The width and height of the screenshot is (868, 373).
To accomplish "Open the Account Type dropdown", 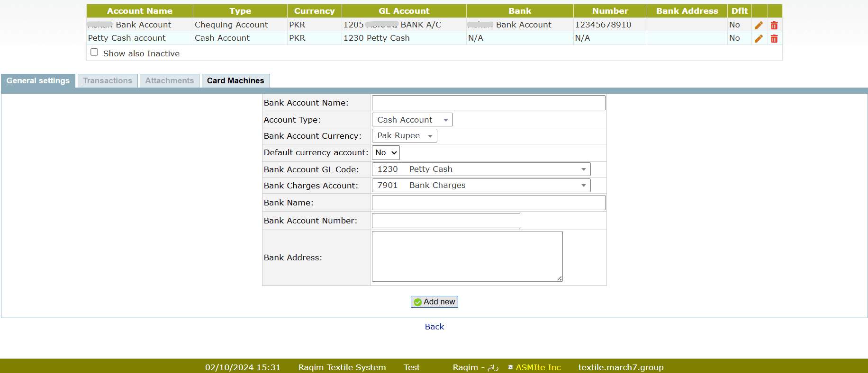I will click(x=412, y=120).
